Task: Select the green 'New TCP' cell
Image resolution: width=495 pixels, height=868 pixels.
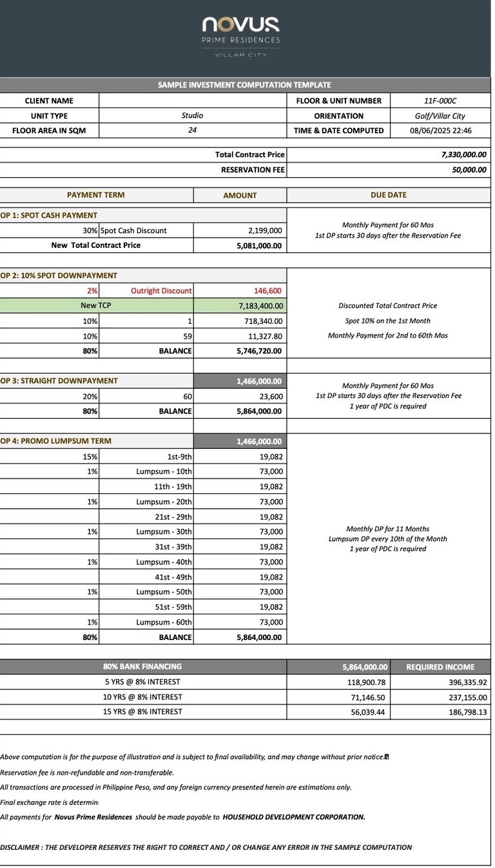Action: tap(96, 306)
